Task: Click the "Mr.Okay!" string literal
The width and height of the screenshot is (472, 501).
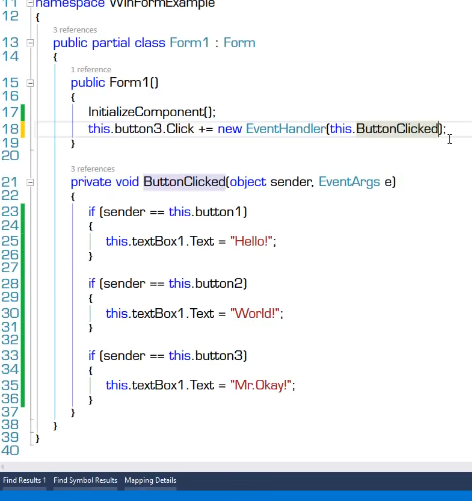Action: tap(261, 385)
